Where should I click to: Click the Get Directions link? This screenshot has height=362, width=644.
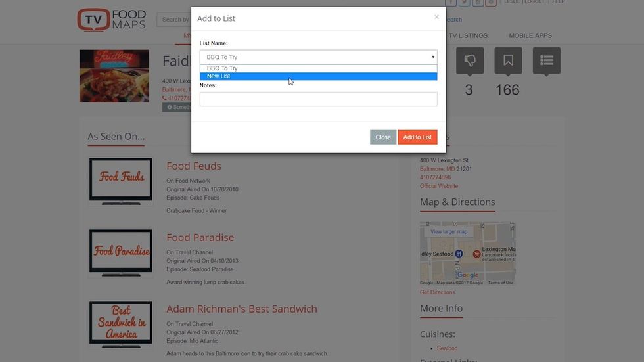tap(437, 292)
